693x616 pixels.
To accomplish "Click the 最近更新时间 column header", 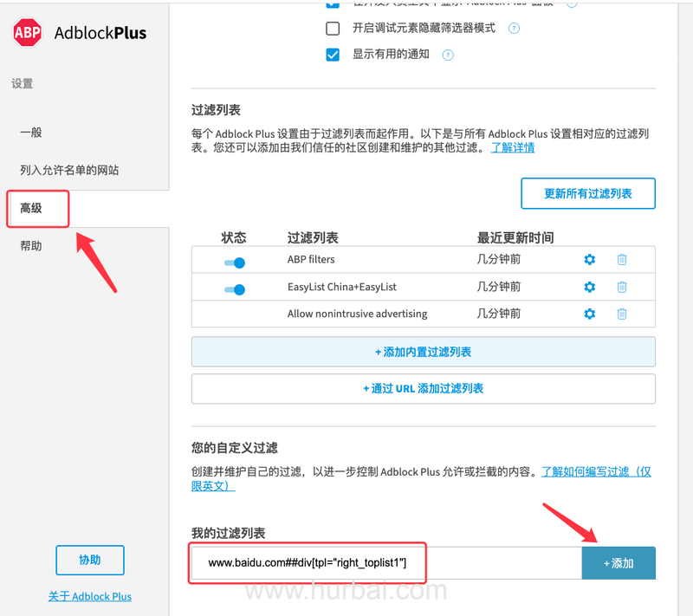I will [515, 237].
